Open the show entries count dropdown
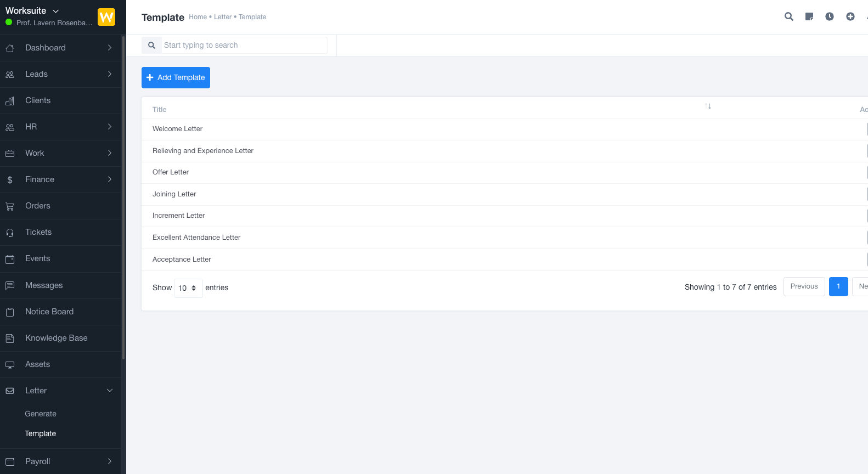Viewport: 868px width, 474px height. click(188, 288)
